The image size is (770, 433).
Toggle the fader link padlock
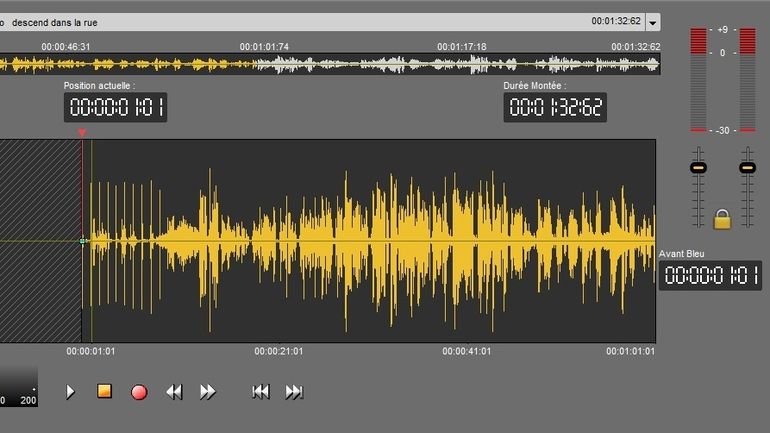[722, 218]
